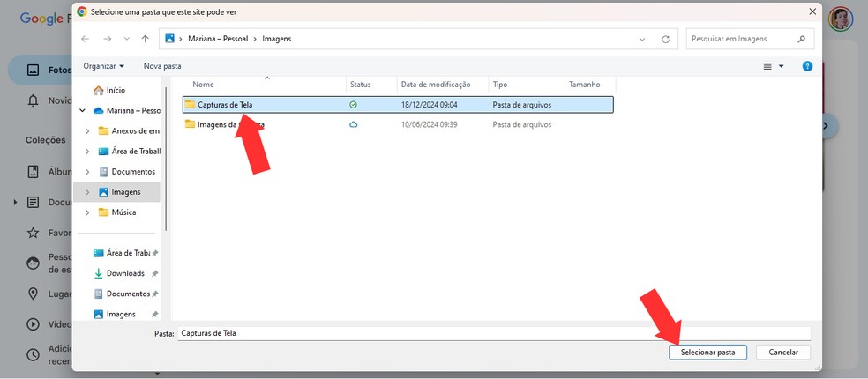Open the Google account avatar
Screen dimensions: 868x379
[841, 19]
